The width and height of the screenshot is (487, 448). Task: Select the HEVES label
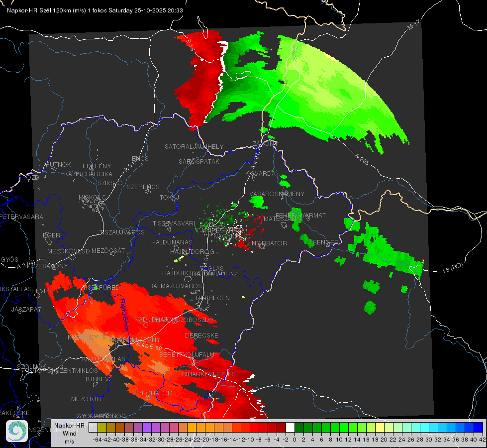coord(42,291)
